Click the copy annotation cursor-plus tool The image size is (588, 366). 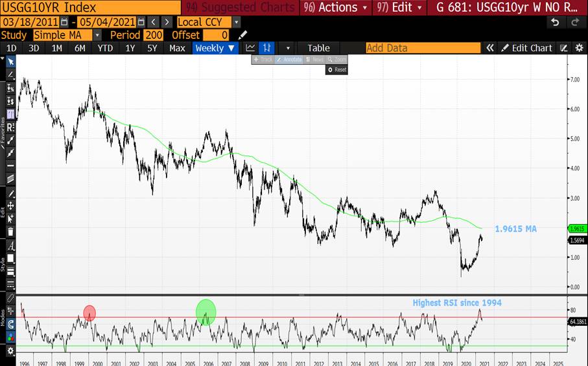(10, 218)
